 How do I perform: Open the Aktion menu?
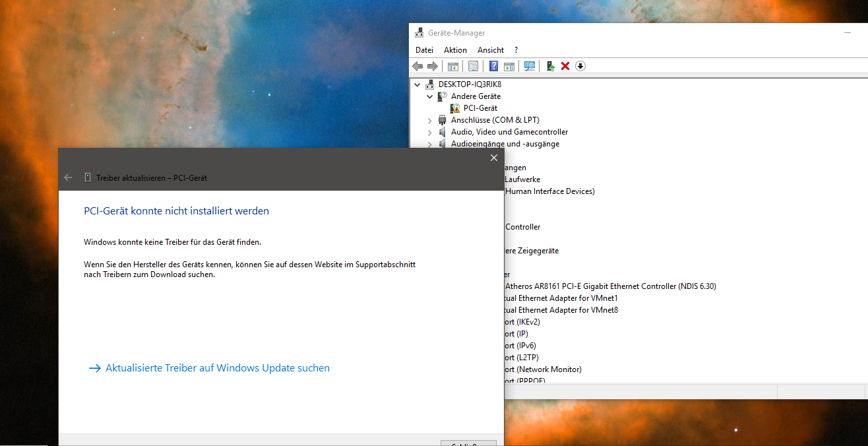455,50
